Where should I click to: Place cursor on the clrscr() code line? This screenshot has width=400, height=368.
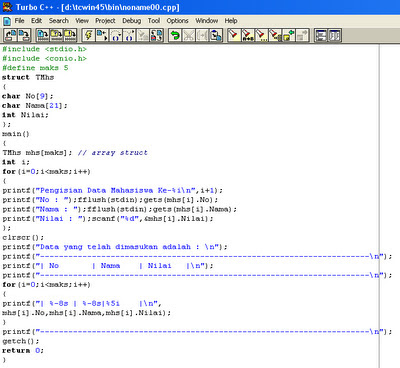click(23, 238)
